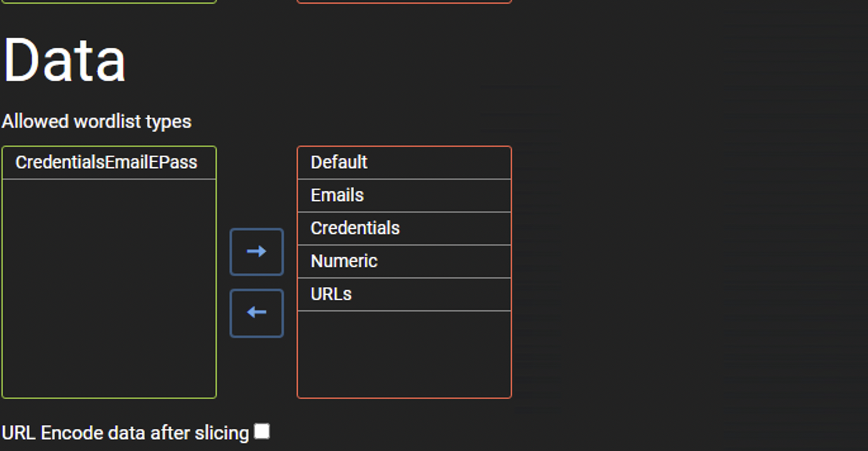Select the URLs wordlist type
Screen dimensions: 868x451
(404, 294)
